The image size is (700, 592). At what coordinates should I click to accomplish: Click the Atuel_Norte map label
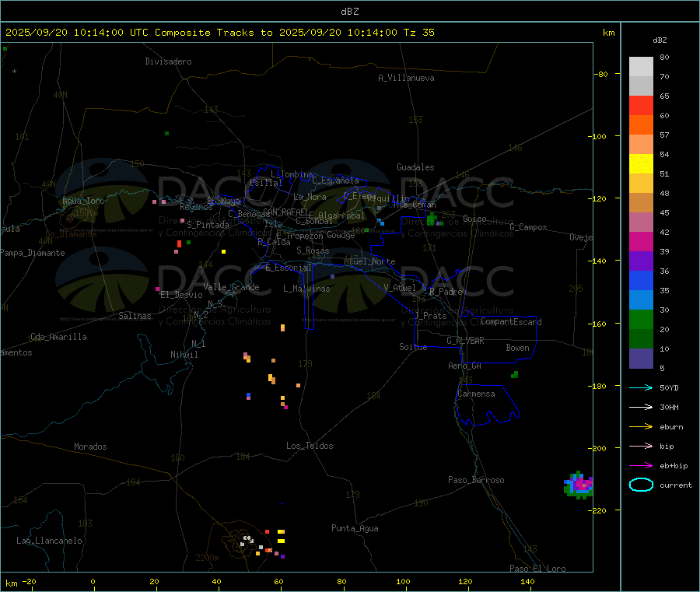tap(369, 261)
